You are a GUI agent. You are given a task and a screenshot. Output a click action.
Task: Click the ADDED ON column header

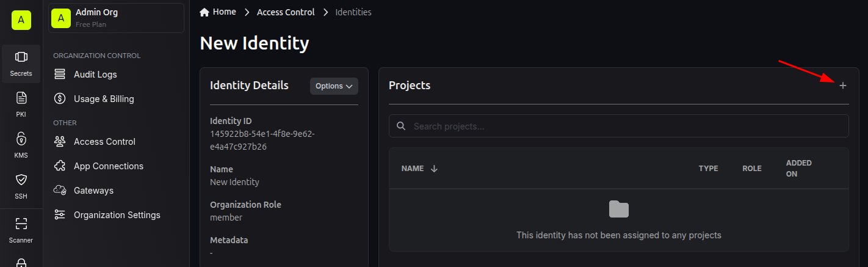pos(799,169)
